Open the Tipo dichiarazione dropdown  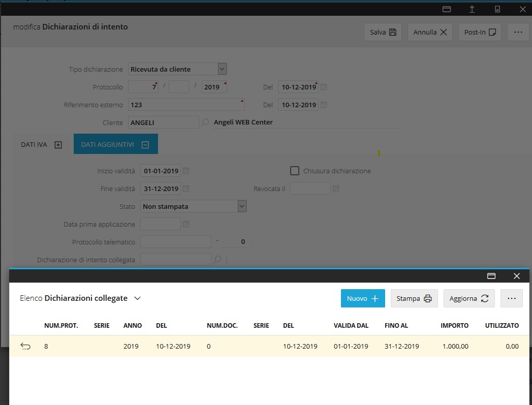pos(222,69)
